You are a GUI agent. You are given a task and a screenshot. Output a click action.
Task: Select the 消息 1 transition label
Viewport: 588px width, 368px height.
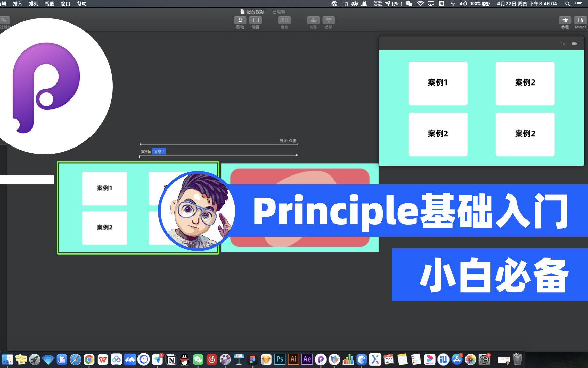(x=159, y=152)
